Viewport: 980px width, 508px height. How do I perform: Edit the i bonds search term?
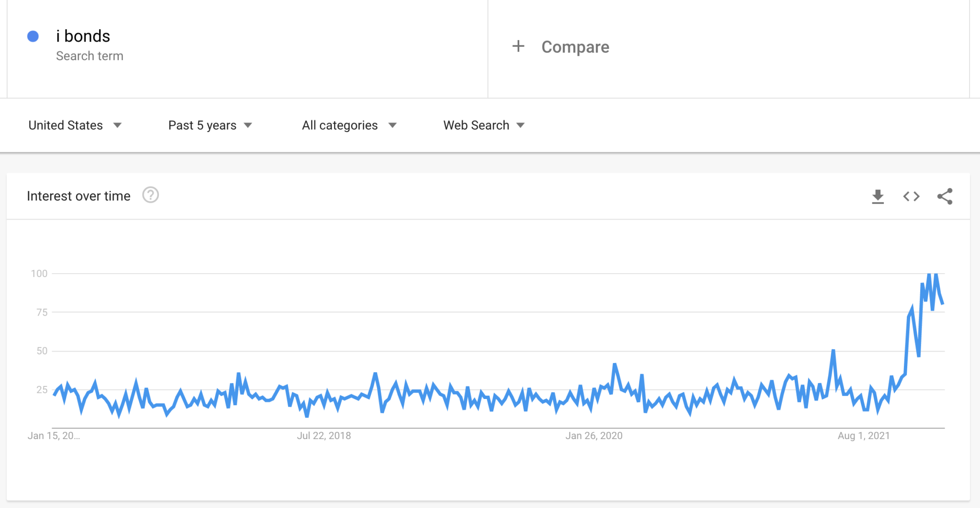83,36
